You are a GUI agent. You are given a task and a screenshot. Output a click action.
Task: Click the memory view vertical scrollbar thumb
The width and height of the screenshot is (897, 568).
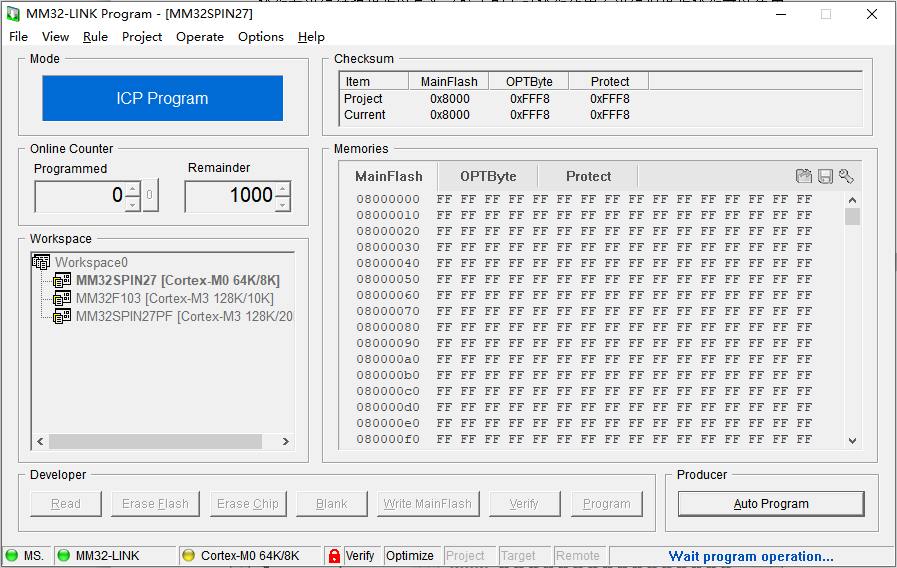(x=852, y=216)
